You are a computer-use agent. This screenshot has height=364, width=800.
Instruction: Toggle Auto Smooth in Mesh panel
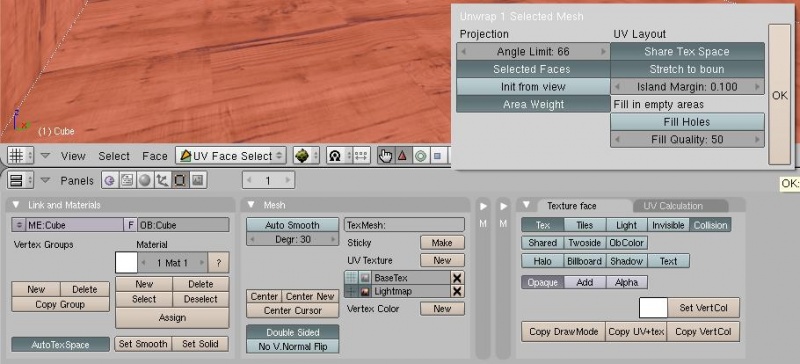(x=292, y=225)
